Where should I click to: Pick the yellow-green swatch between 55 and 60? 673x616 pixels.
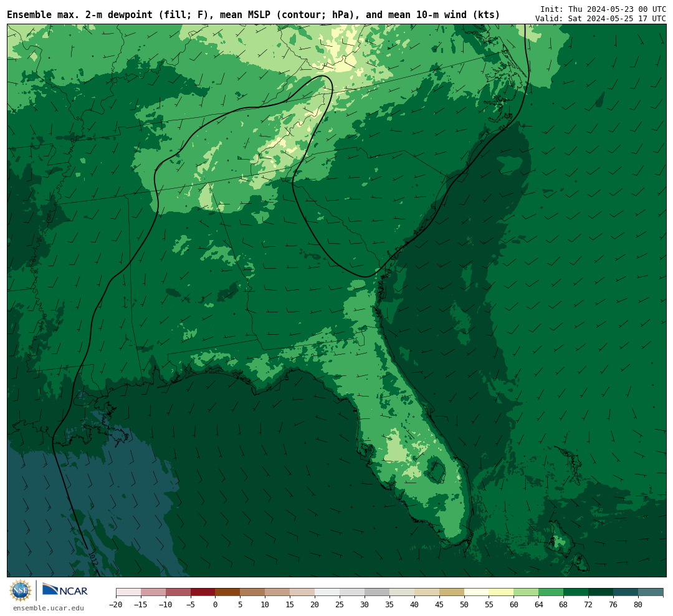tap(502, 592)
